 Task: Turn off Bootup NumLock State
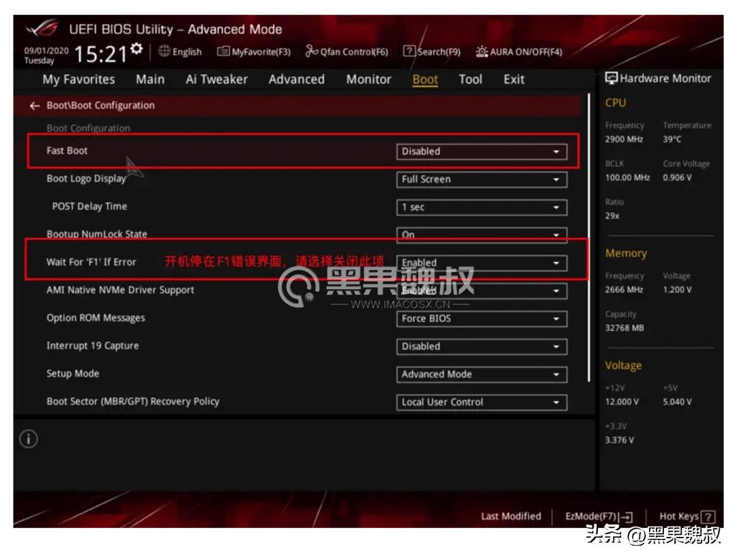pos(482,235)
